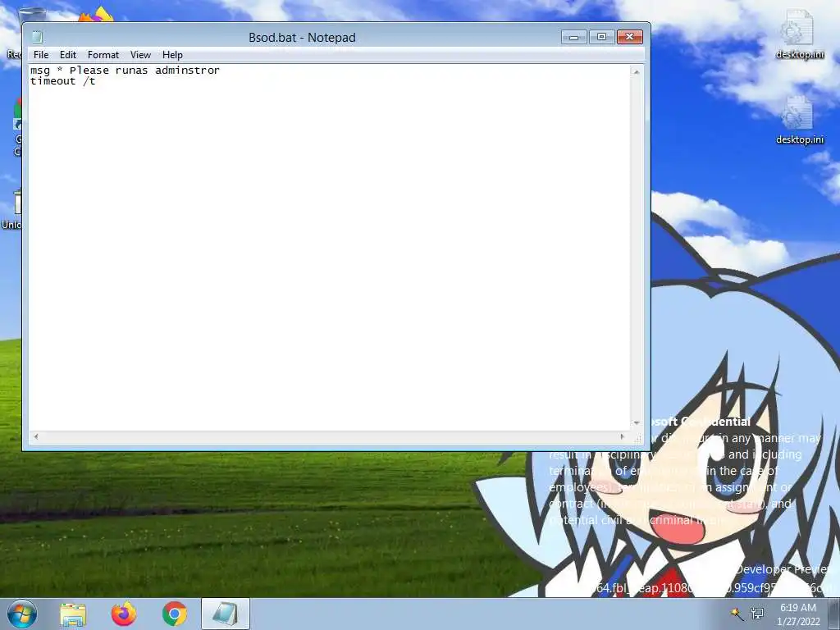Click the horizontal scrollbar left arrow
This screenshot has height=630, width=840.
(36, 436)
